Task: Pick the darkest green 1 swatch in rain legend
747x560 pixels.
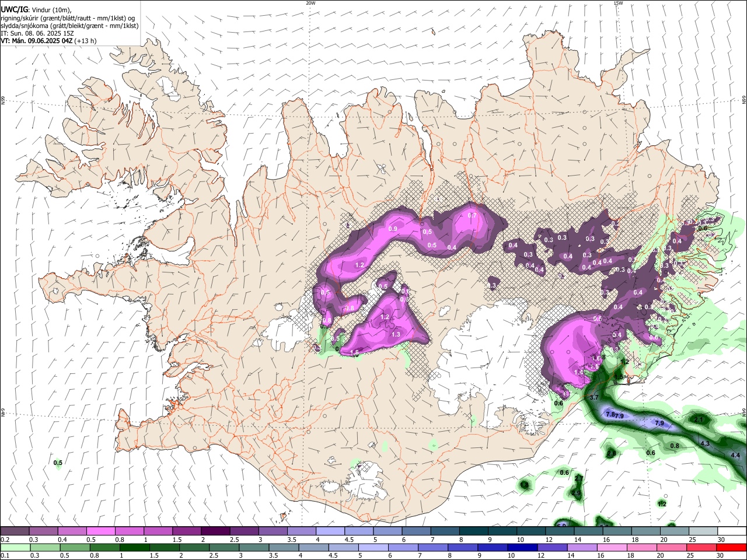Action: [x=134, y=547]
